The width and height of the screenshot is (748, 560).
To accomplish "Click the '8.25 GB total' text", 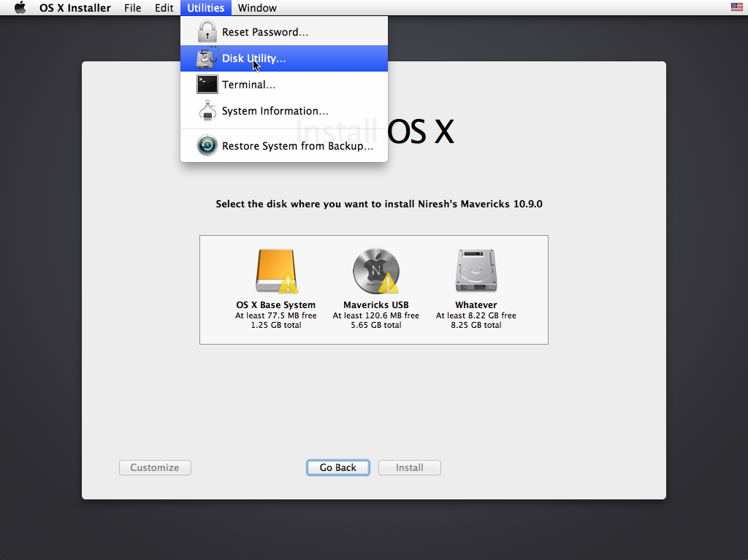I will tap(476, 325).
